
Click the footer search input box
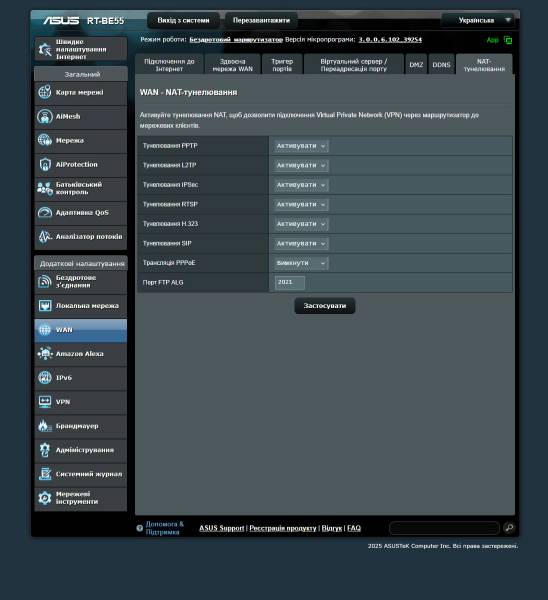click(x=444, y=528)
